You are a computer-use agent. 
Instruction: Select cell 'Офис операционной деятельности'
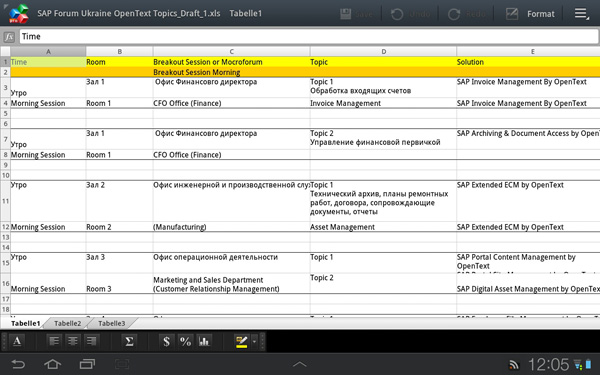tap(232, 262)
